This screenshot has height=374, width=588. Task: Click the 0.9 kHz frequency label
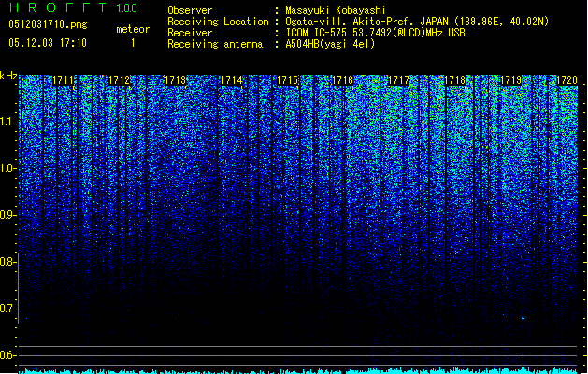8,215
